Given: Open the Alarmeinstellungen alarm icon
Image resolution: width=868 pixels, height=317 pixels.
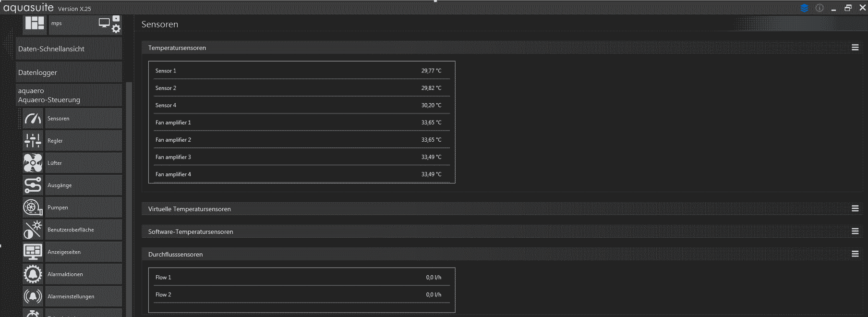Looking at the screenshot, I should point(33,296).
